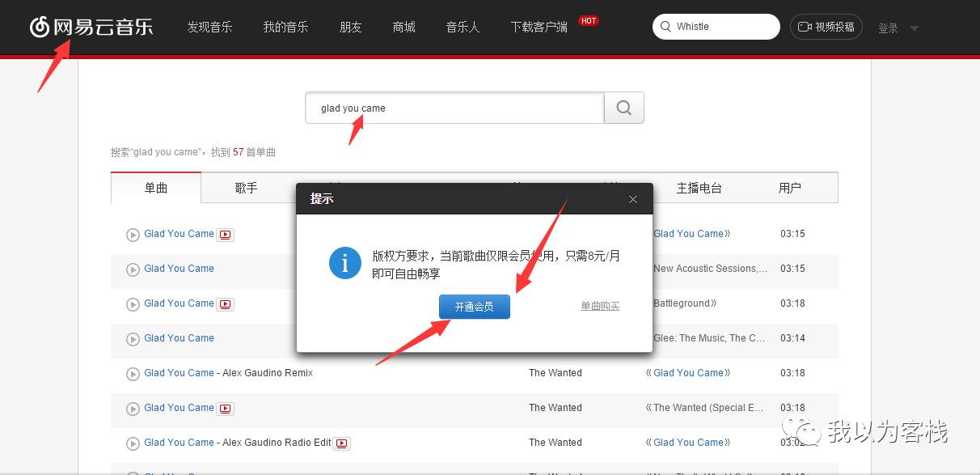Click the '03:18' duration in the Battleground row
Image resolution: width=980 pixels, height=475 pixels.
tap(792, 303)
